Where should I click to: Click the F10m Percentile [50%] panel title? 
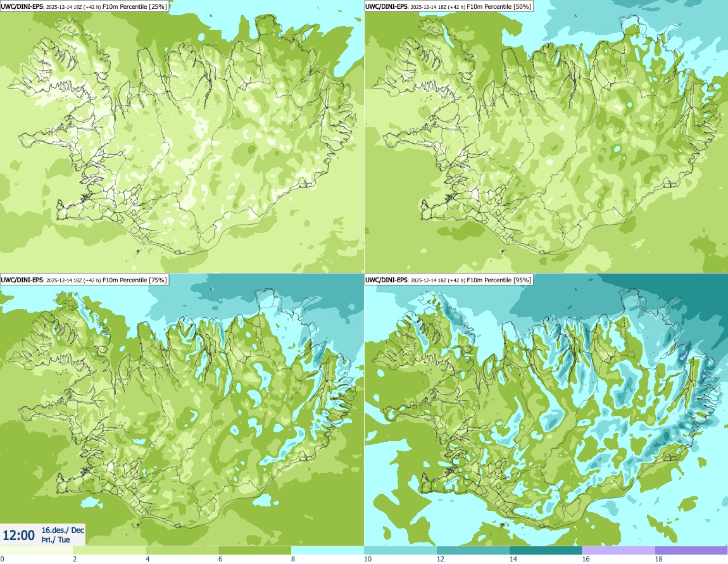tap(448, 6)
